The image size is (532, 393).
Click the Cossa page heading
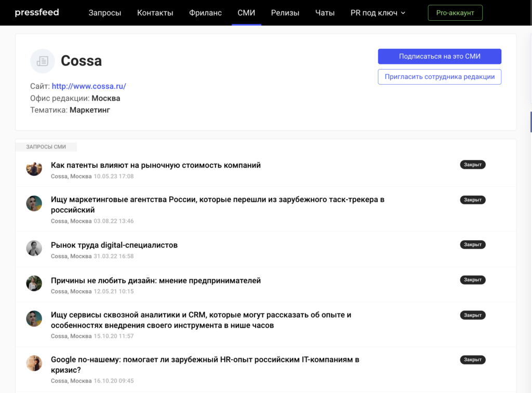81,61
